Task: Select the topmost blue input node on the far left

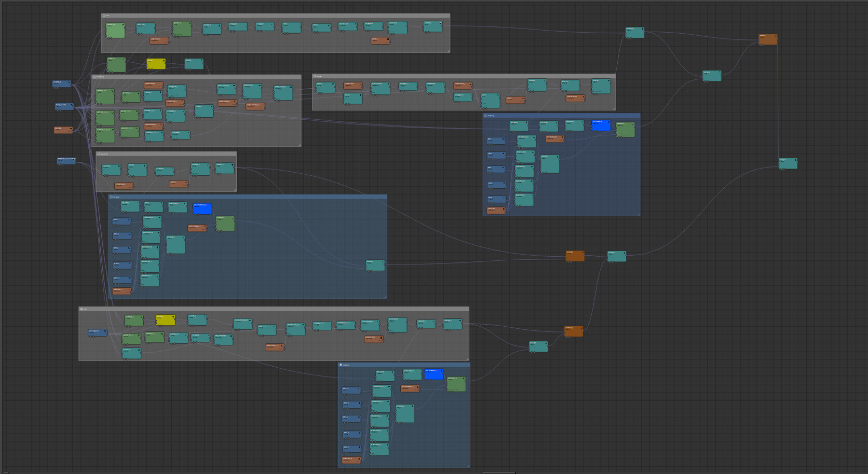Action: 61,83
